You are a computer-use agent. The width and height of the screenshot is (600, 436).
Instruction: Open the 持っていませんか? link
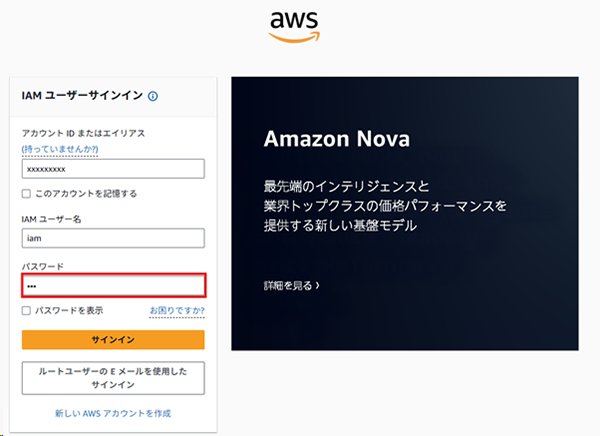click(60, 149)
